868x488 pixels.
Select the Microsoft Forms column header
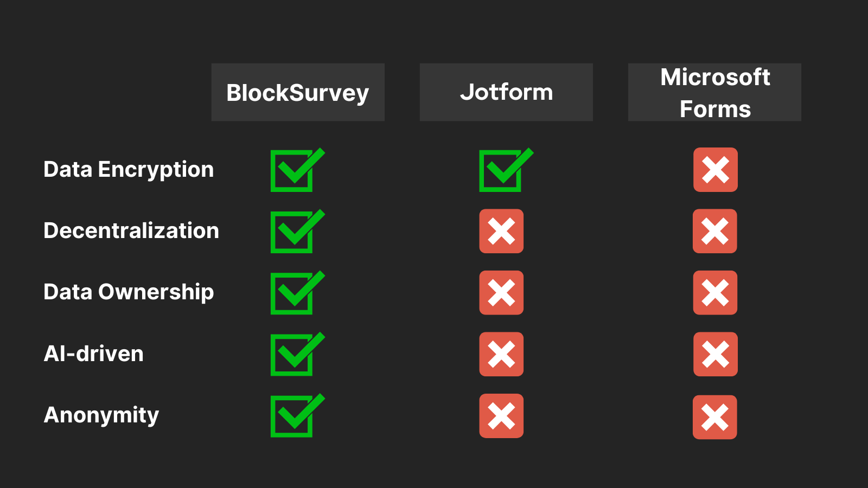(x=714, y=92)
